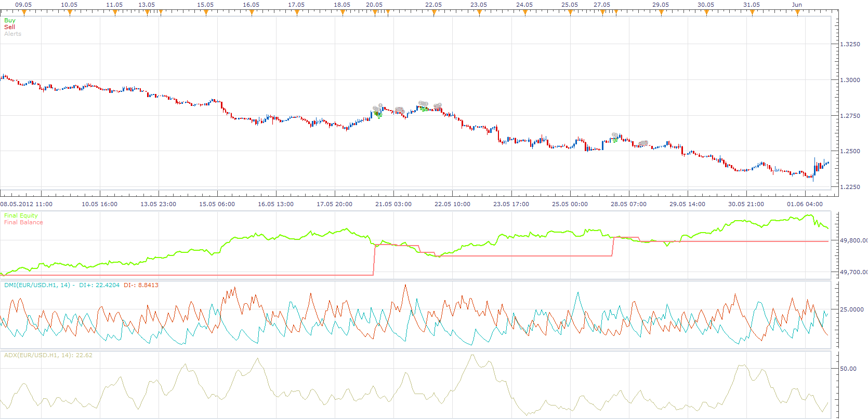
Task: Select the Final Balance legend label
Action: click(23, 222)
